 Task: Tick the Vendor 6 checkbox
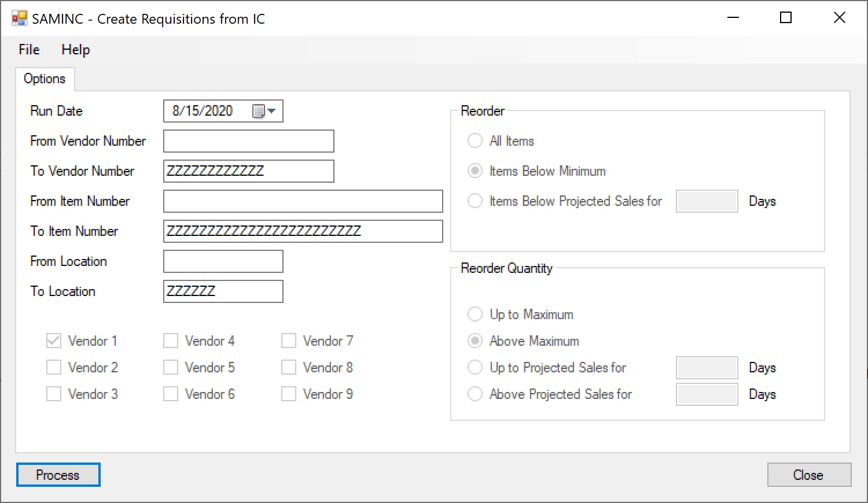pos(171,394)
